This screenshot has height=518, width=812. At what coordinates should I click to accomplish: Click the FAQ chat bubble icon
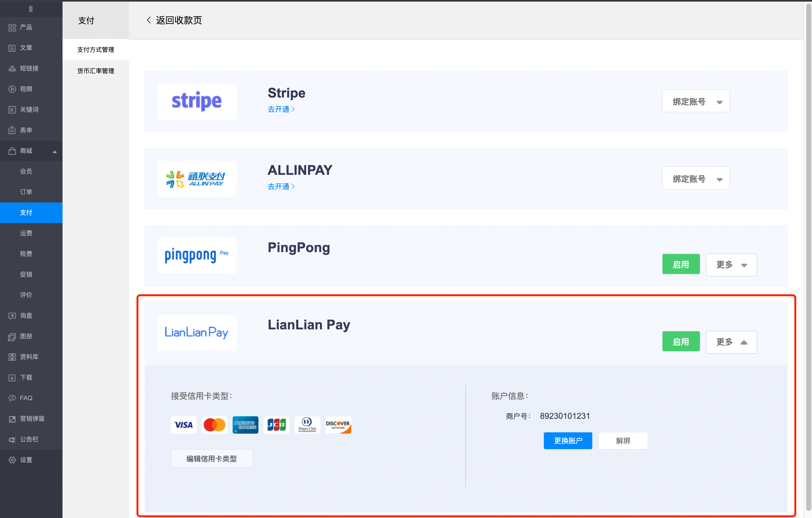click(12, 398)
